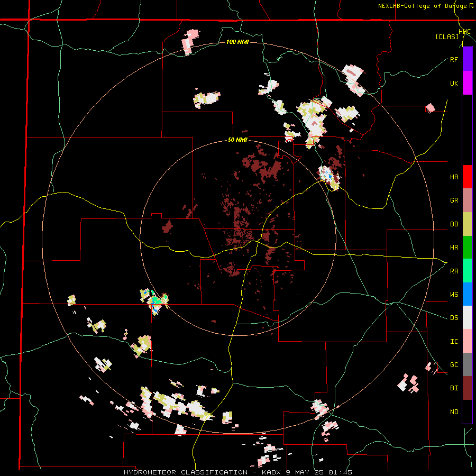This screenshot has width=476, height=476.
Task: Click the Hydrometeor Classification KABX title caption
Action: pos(237,472)
